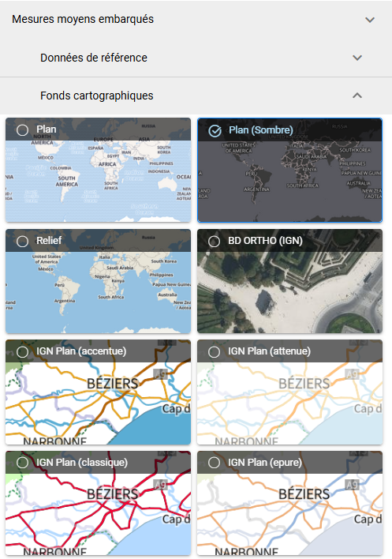Click the Mesures moyens embarqués header

click(196, 19)
